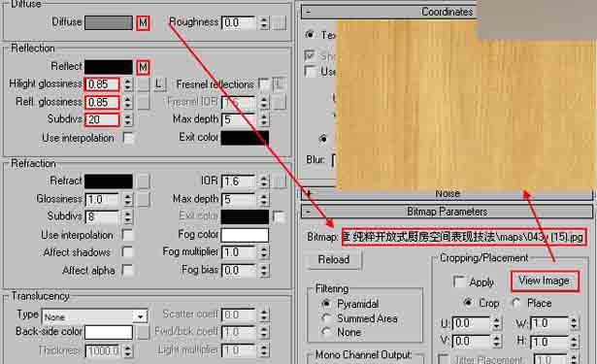This screenshot has height=364, width=597.
Task: Click the Back-side color map button
Action: click(x=144, y=332)
